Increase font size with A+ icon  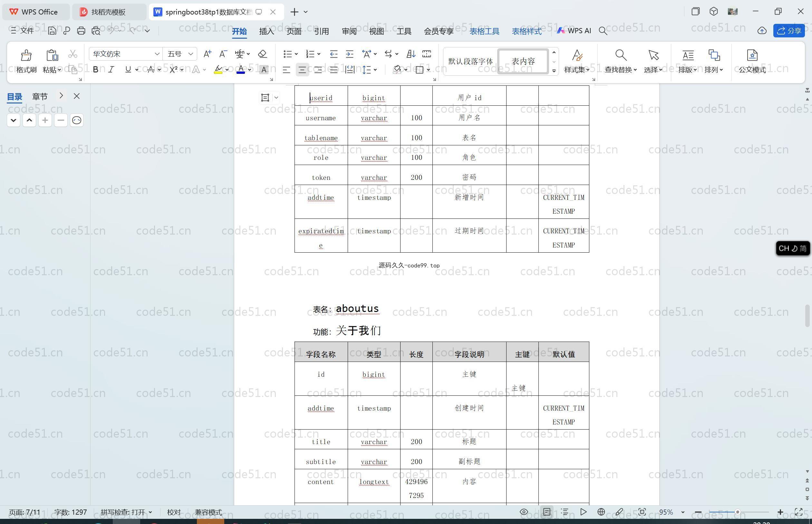[x=207, y=54]
